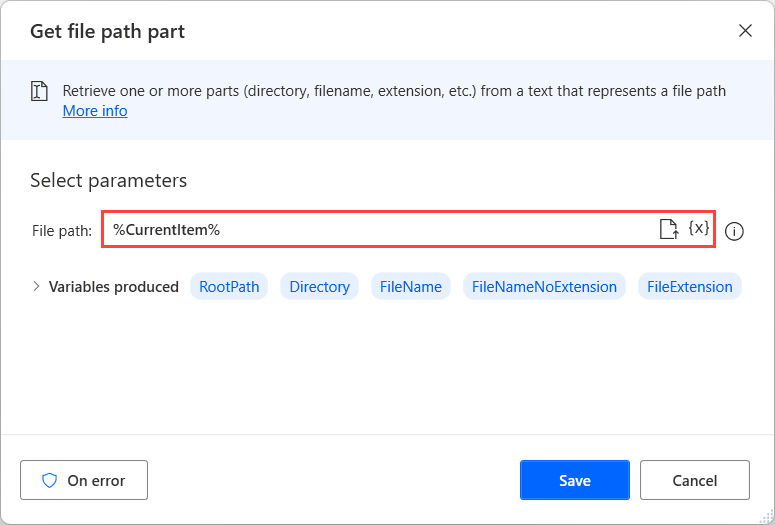
Task: Select the FileNameNoExtension variable chip
Action: click(x=544, y=287)
